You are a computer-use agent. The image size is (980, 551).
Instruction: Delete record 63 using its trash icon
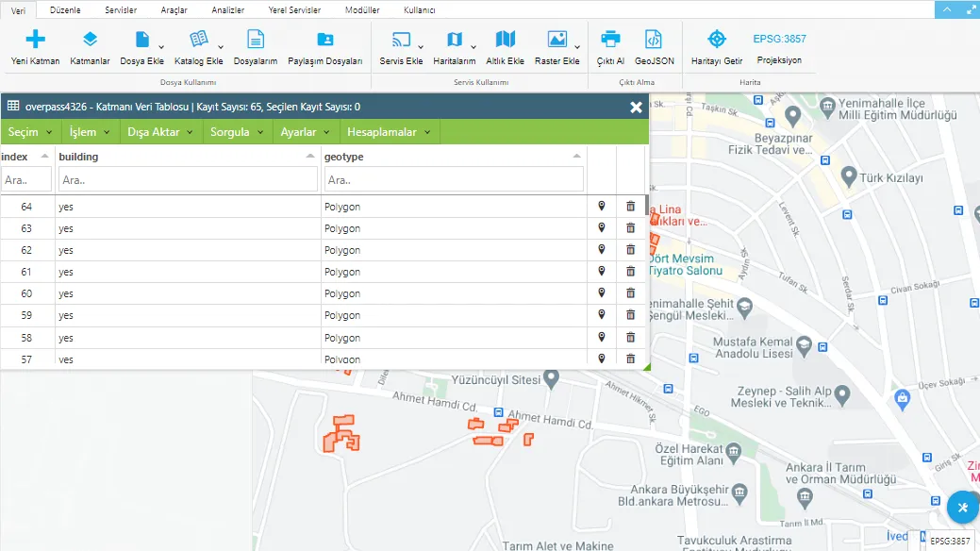point(631,227)
